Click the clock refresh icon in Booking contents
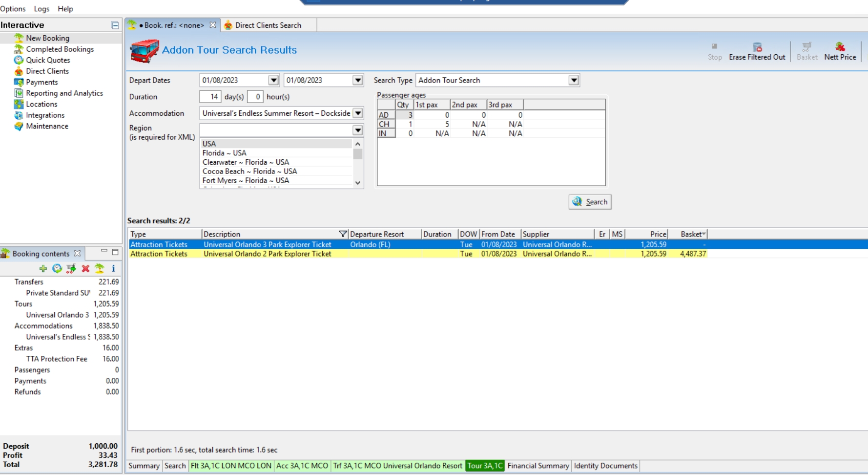Viewport: 868px width, 475px height. point(57,268)
